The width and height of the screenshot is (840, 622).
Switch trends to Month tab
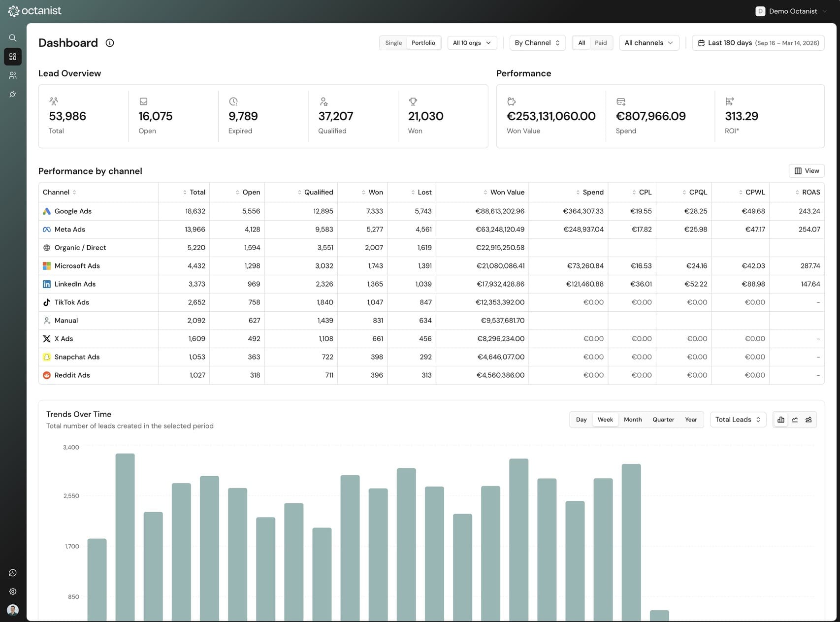pos(633,420)
